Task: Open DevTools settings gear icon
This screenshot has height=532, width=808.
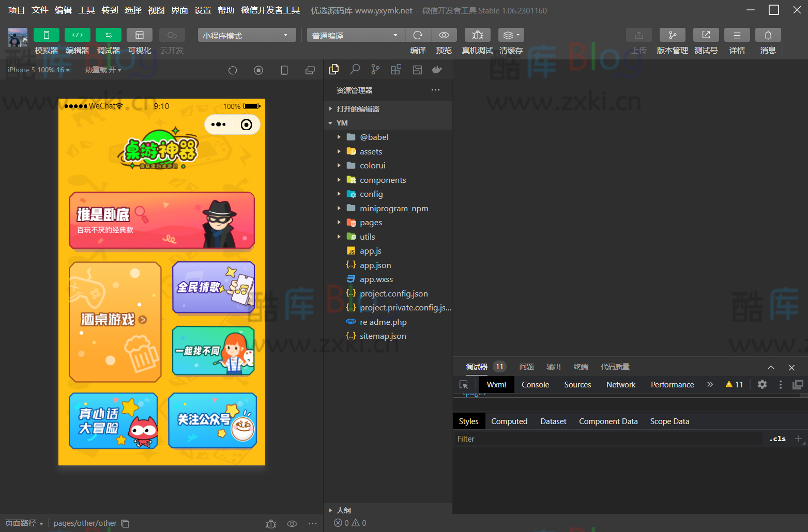Action: [762, 384]
